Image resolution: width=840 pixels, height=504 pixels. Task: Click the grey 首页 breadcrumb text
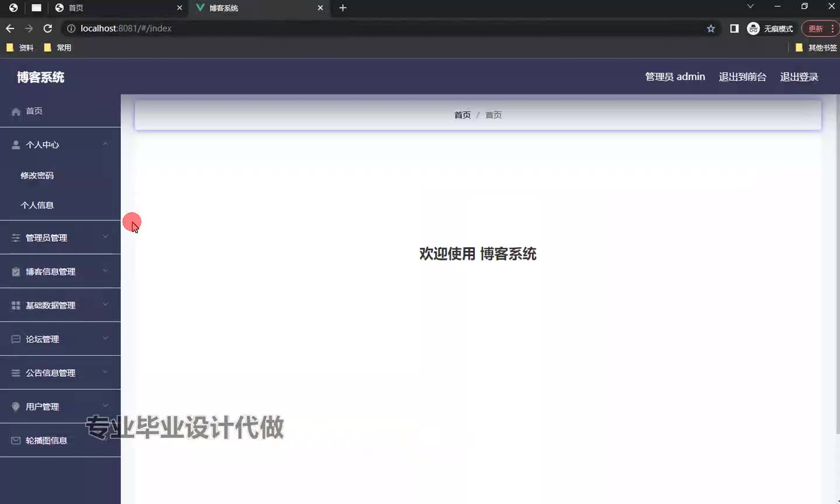click(494, 116)
